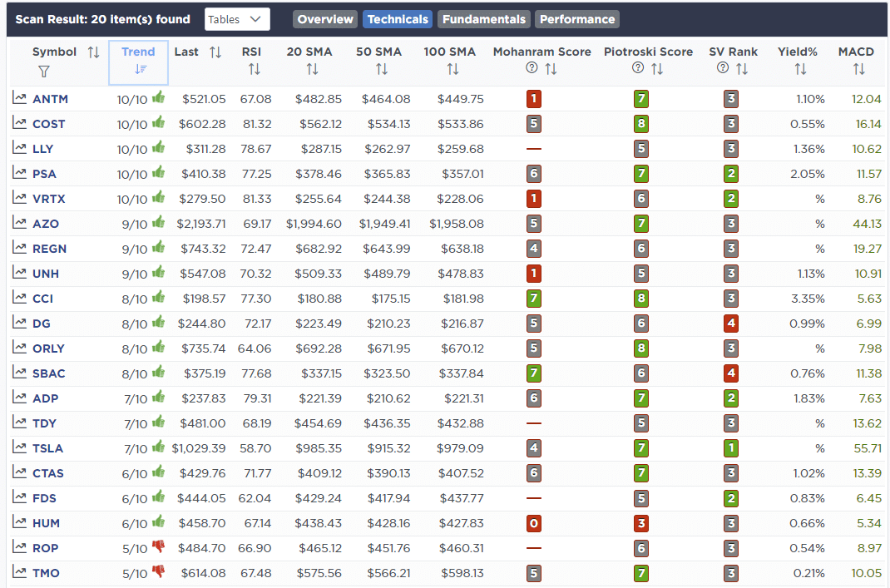The image size is (890, 588).
Task: Open the REGN symbol link
Action: coord(49,249)
